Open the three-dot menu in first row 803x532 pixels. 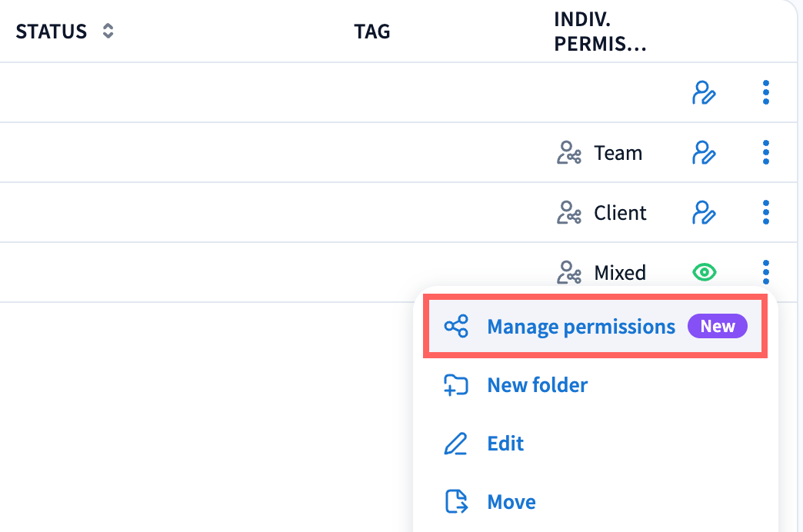765,92
